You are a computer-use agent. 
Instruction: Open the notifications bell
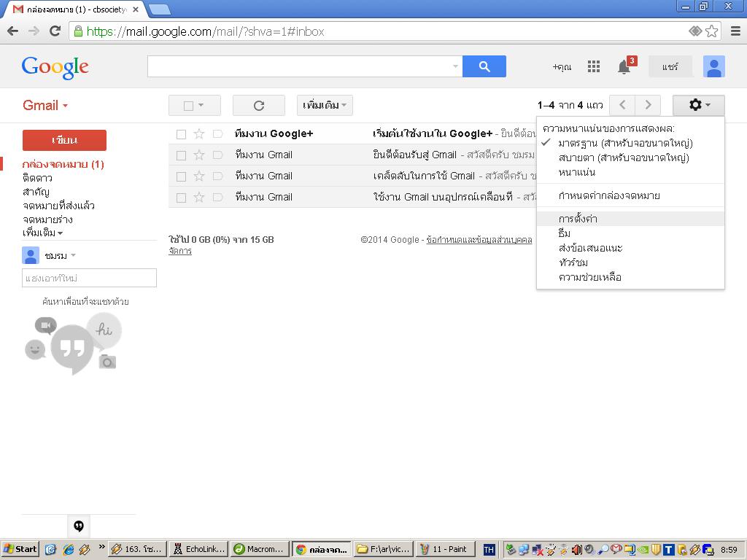(x=624, y=67)
